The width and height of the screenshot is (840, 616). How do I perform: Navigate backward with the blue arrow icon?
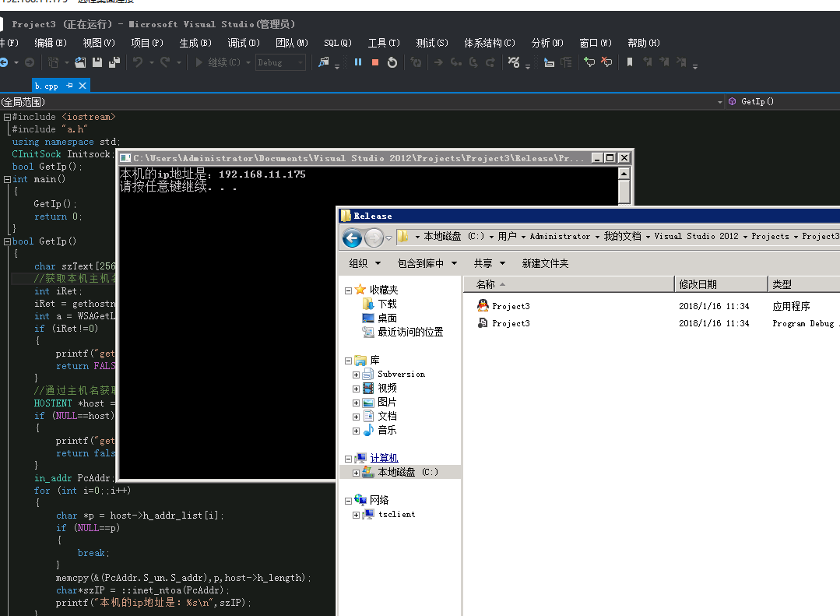pyautogui.click(x=4, y=62)
